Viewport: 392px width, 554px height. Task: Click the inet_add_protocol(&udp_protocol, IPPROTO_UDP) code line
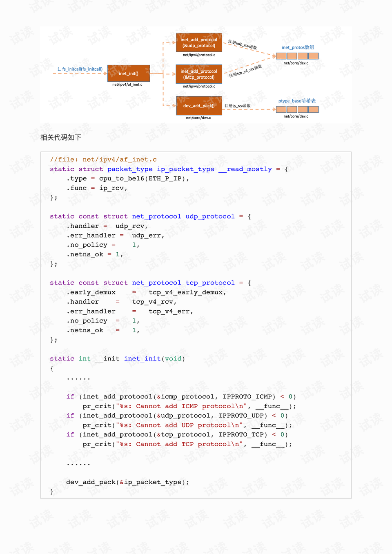click(x=177, y=416)
